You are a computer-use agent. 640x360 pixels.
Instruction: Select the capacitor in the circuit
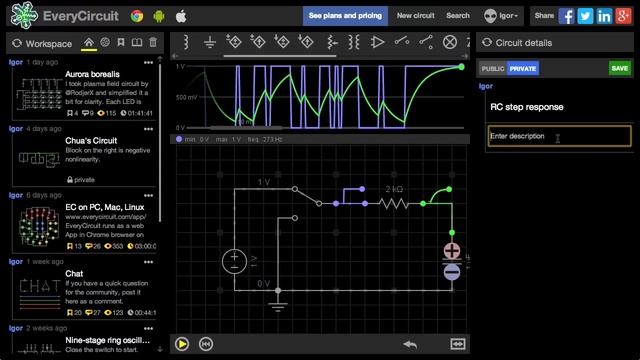coord(452,261)
